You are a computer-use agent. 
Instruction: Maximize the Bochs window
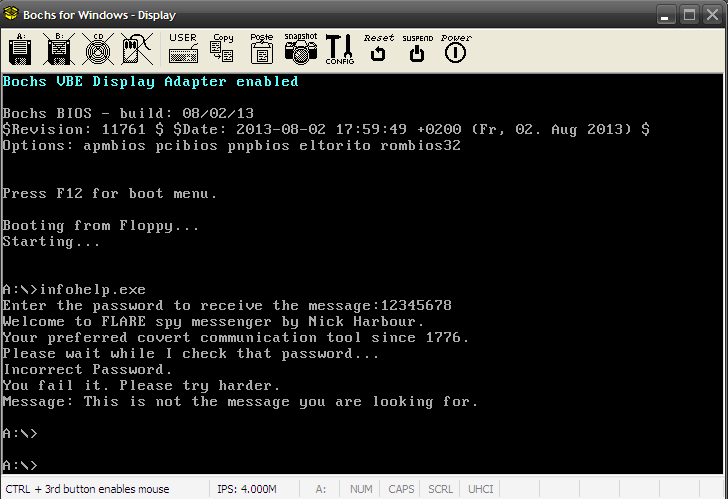(x=689, y=15)
